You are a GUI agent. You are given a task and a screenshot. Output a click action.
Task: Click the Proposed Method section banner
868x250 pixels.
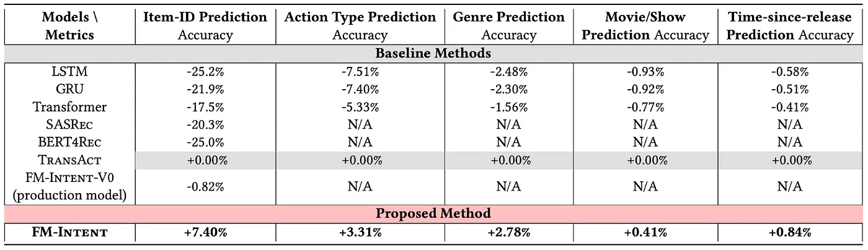[x=434, y=213]
